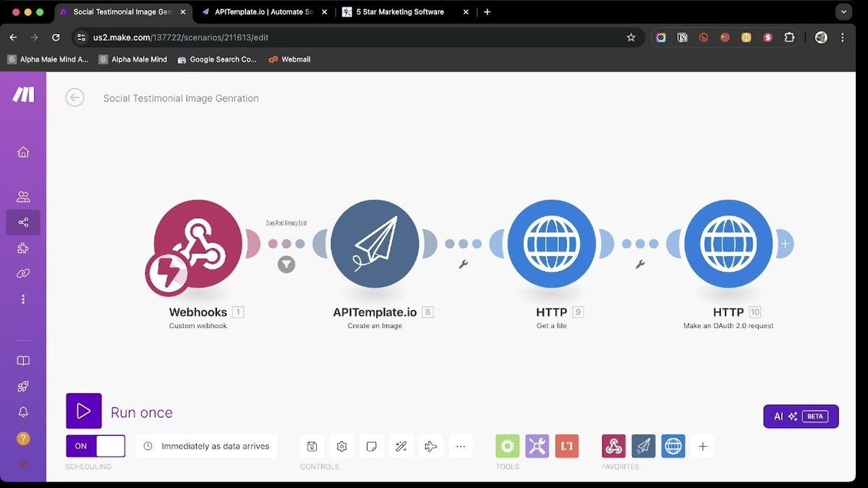This screenshot has height=488, width=868.
Task: Open the Google Search Co... bookmark
Action: (217, 59)
